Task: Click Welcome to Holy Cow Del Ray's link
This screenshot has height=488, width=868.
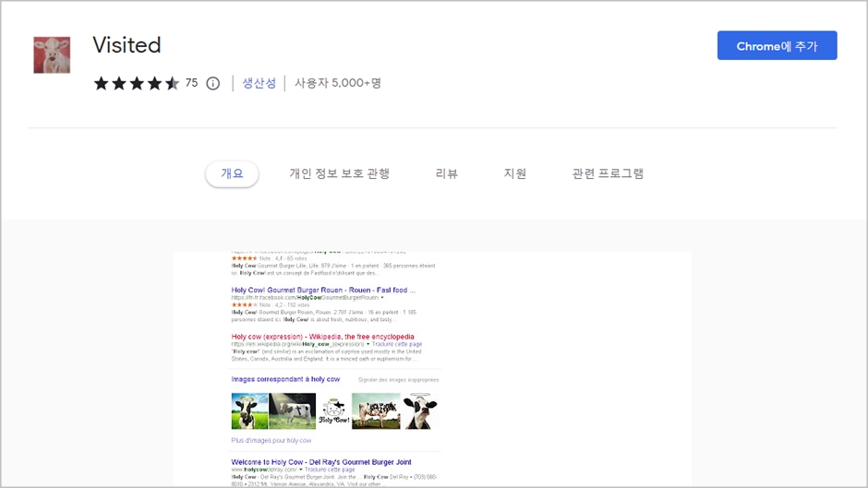Action: [321, 462]
